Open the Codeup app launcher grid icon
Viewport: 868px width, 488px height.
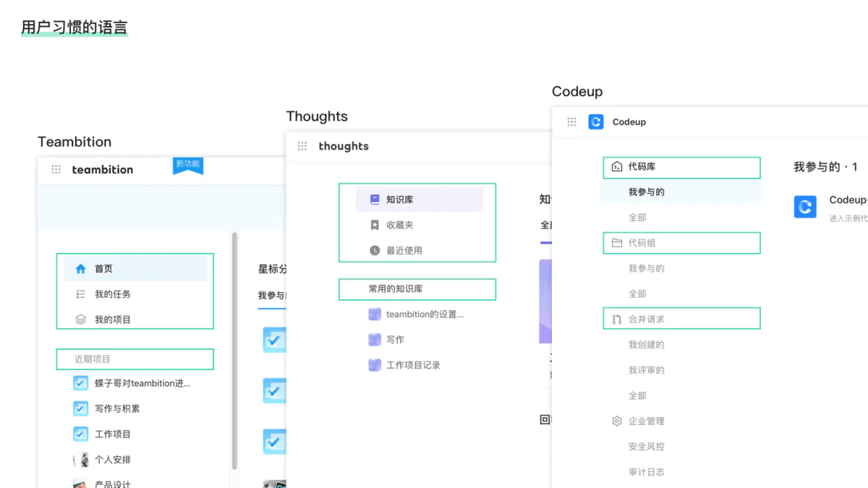(x=571, y=122)
